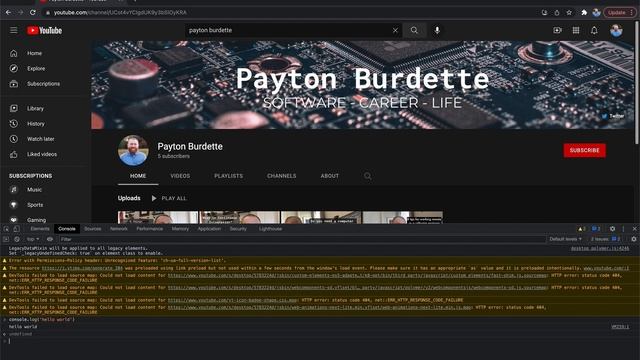This screenshot has width=640, height=360.
Task: Open the Create video camera icon
Action: pos(557,30)
